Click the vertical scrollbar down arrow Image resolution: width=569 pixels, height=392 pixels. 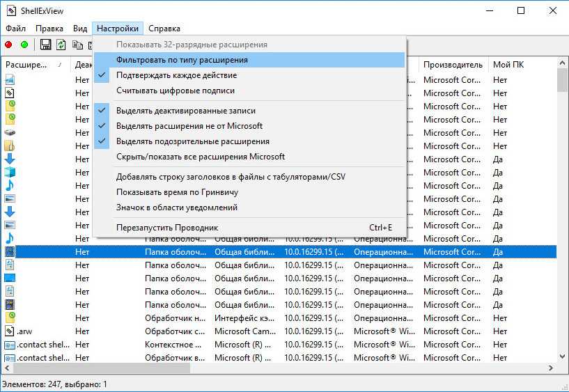coord(562,355)
